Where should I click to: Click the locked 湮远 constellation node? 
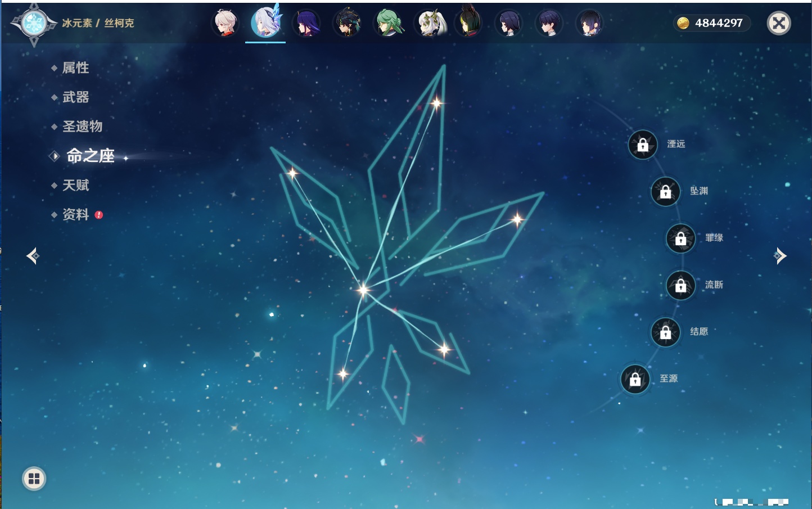[x=643, y=145]
